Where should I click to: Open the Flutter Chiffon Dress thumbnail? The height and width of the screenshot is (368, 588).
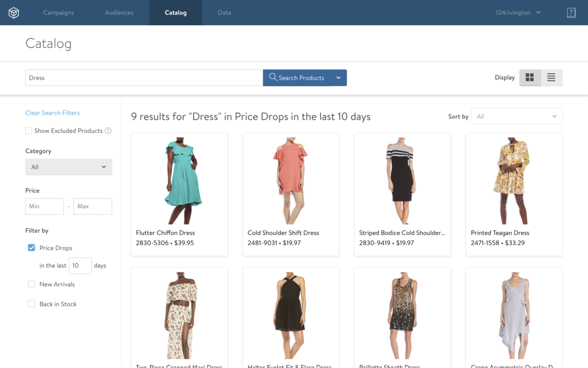tap(179, 181)
